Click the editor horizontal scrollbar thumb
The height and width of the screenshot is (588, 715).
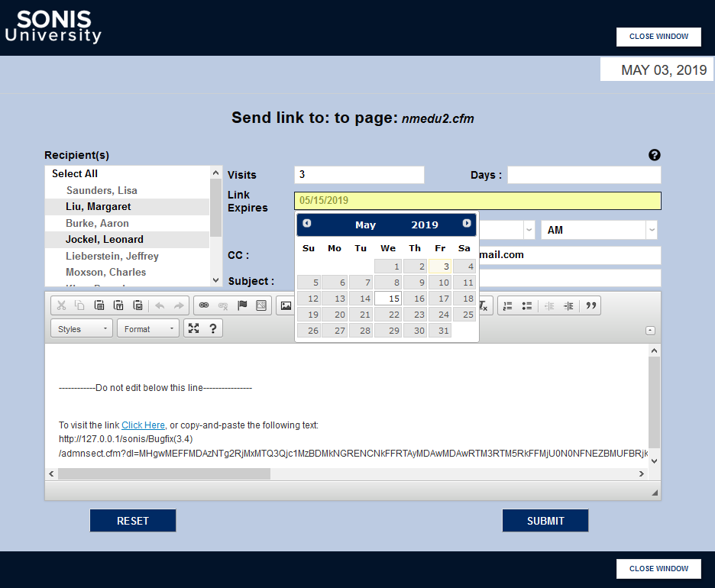(164, 473)
